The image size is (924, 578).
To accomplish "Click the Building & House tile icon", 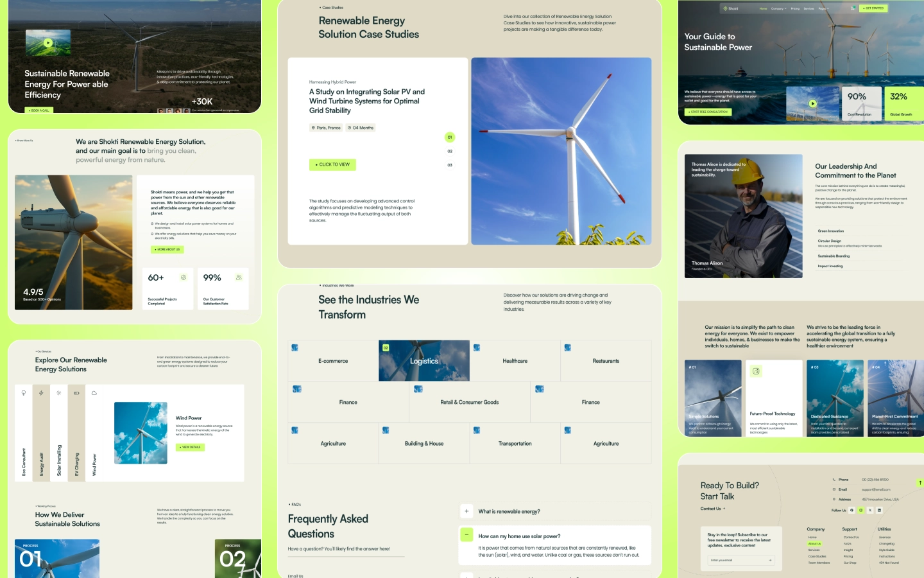I will (x=386, y=430).
